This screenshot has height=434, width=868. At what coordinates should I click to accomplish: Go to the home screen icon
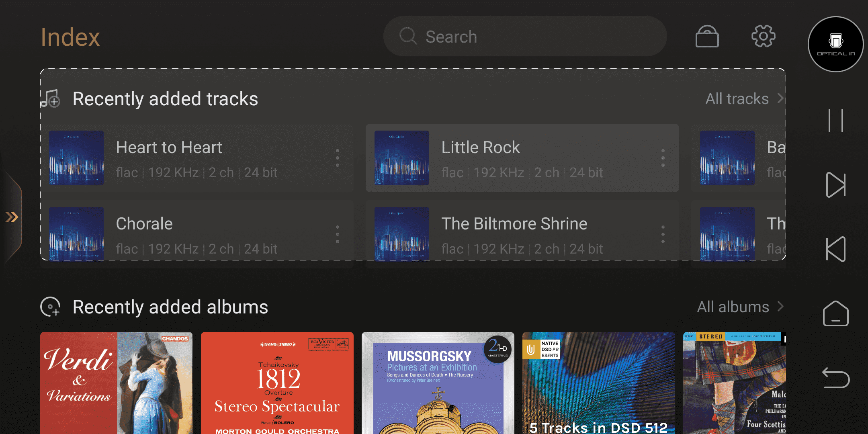(836, 313)
